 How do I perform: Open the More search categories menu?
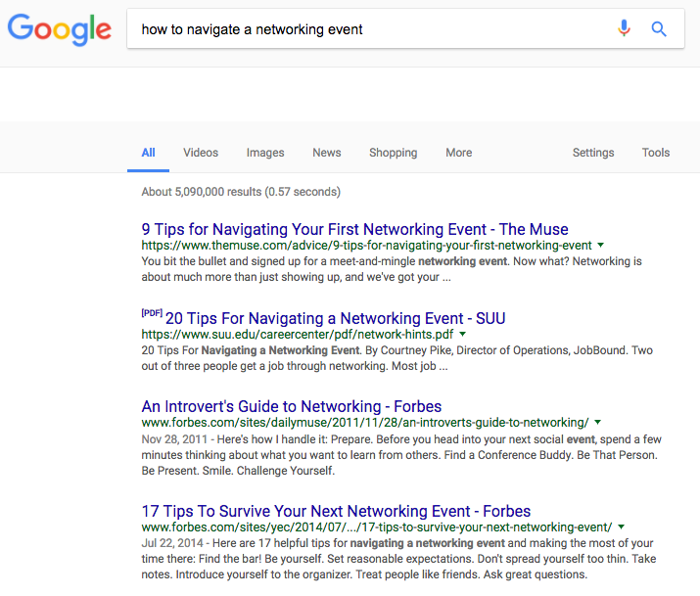pyautogui.click(x=458, y=153)
